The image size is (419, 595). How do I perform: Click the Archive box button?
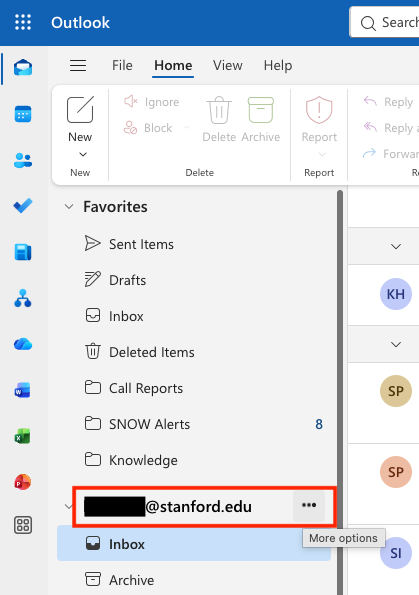pos(261,119)
